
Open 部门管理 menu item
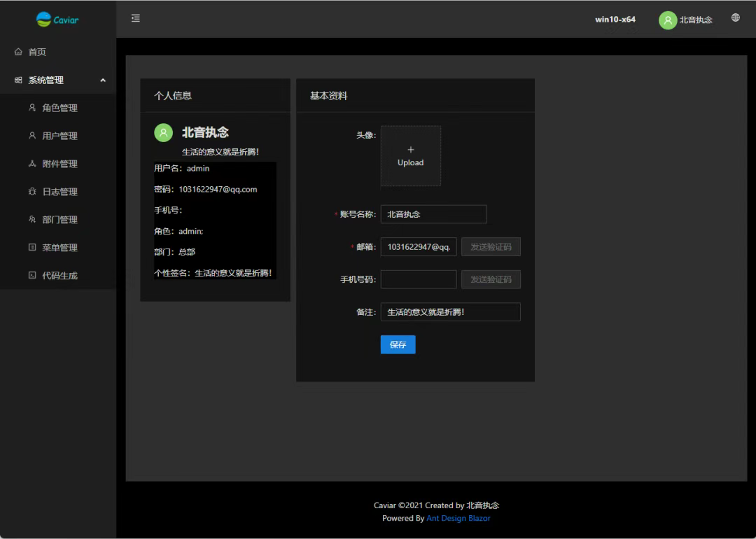pyautogui.click(x=58, y=220)
